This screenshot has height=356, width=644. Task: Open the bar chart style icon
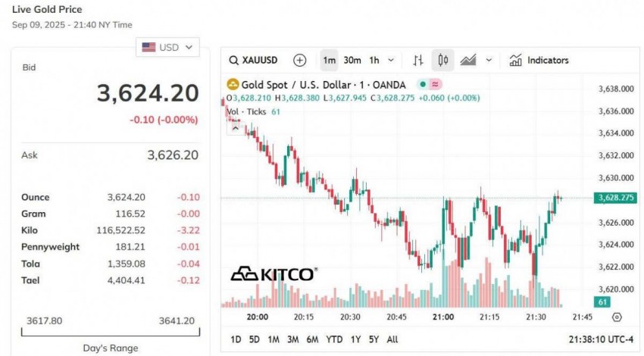418,61
